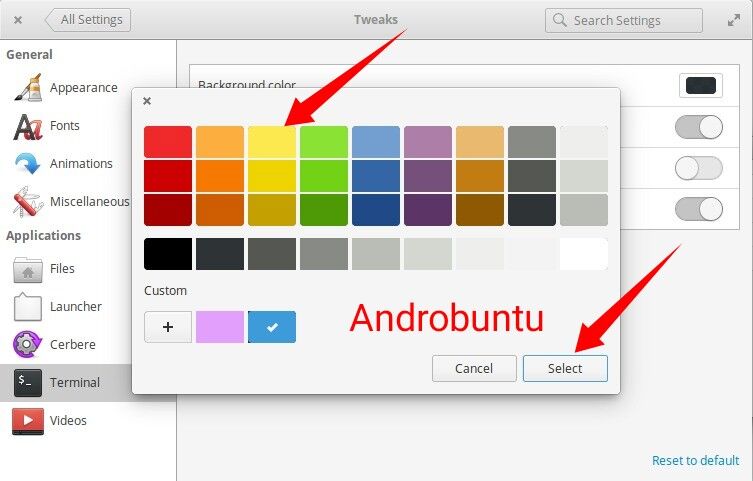This screenshot has width=753, height=481.
Task: Click the Search Settings field
Action: pyautogui.click(x=624, y=20)
